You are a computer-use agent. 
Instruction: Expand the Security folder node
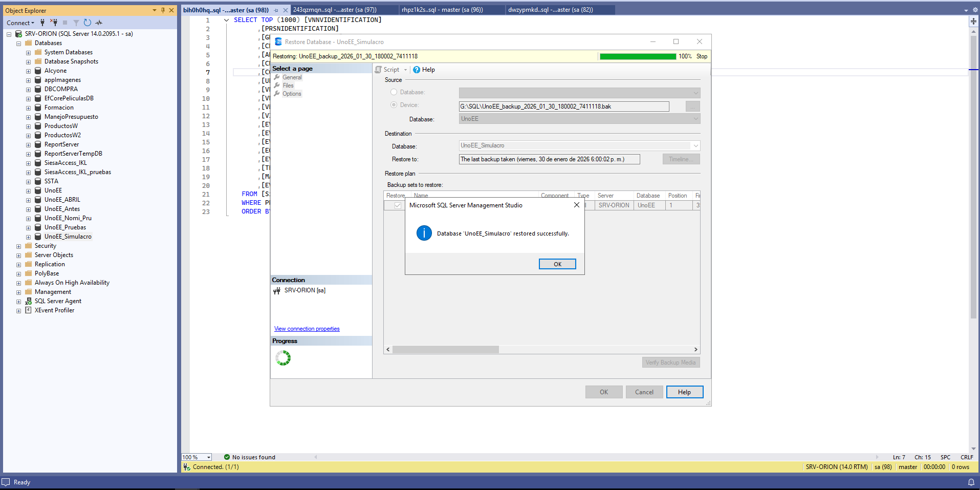pos(19,246)
